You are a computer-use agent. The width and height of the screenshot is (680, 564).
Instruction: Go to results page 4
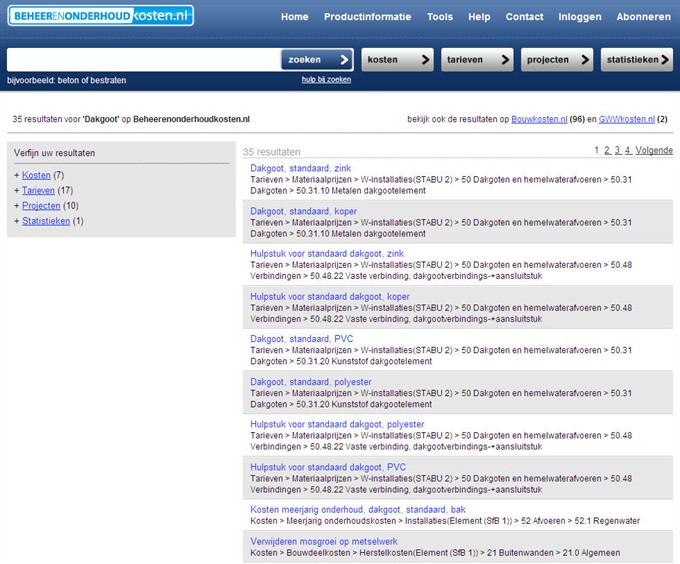pos(628,150)
